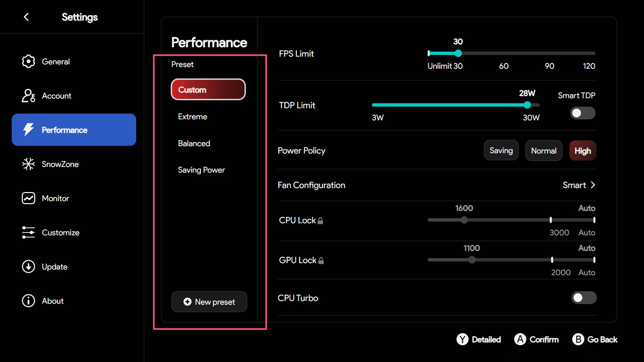Select the Balanced preset
The width and height of the screenshot is (644, 362).
[194, 143]
